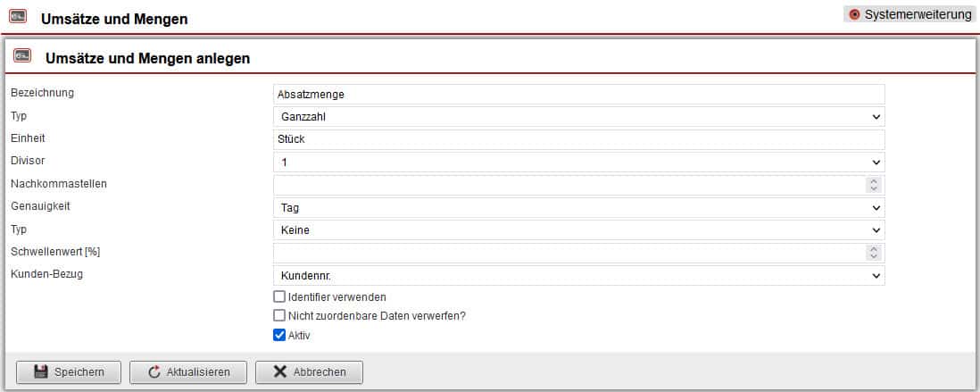This screenshot has width=980, height=392.
Task: Click the Schwellenwert [%] stepper arrows
Action: (874, 253)
